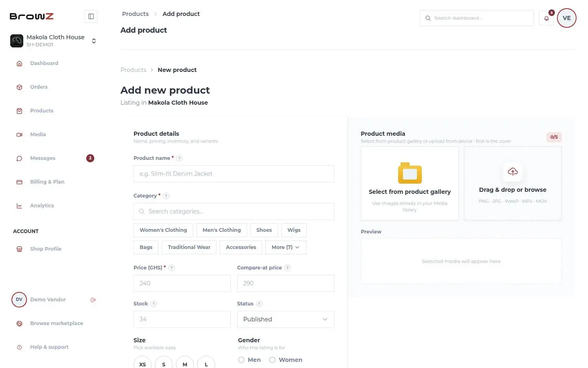Click the Product name help icon
The width and height of the screenshot is (588, 368).
coord(179,158)
